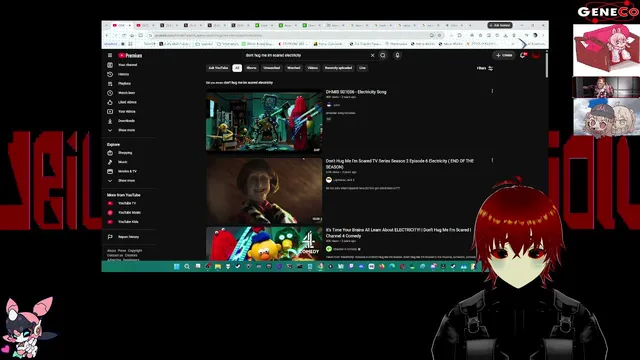Open YouTube Kids link

coord(128,222)
